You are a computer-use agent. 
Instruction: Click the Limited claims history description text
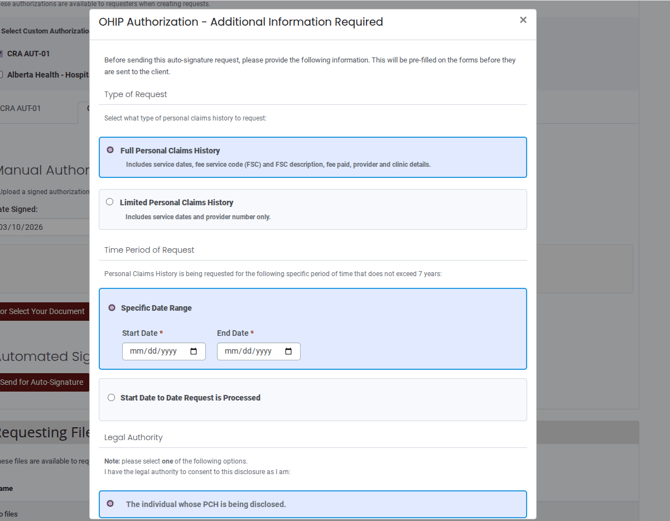(197, 217)
